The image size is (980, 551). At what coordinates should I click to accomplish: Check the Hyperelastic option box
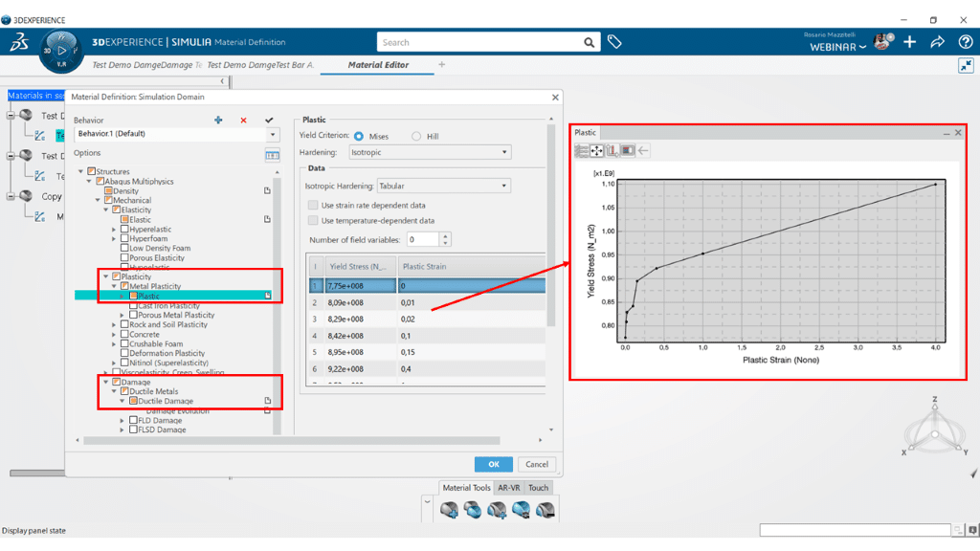(x=124, y=230)
